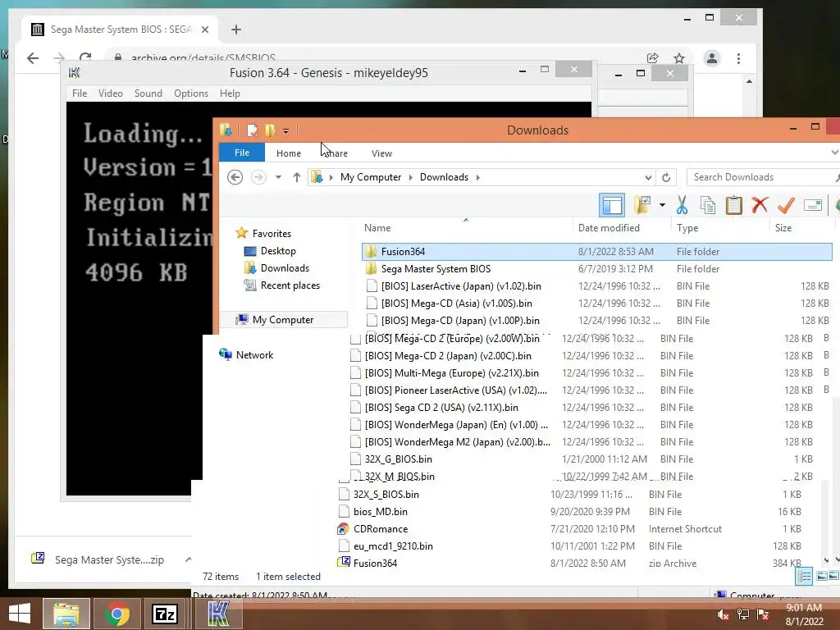Toggle the navigation pane layout icon
Image resolution: width=840 pixels, height=630 pixels.
pyautogui.click(x=612, y=204)
